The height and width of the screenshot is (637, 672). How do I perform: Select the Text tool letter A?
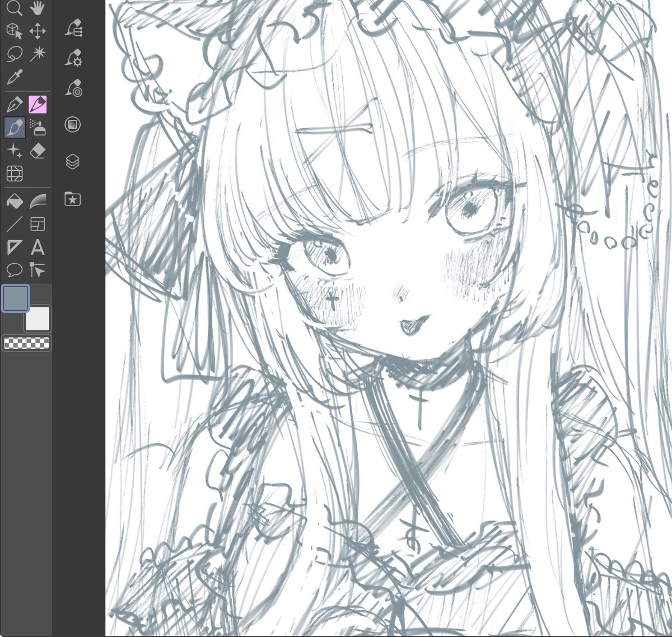38,247
